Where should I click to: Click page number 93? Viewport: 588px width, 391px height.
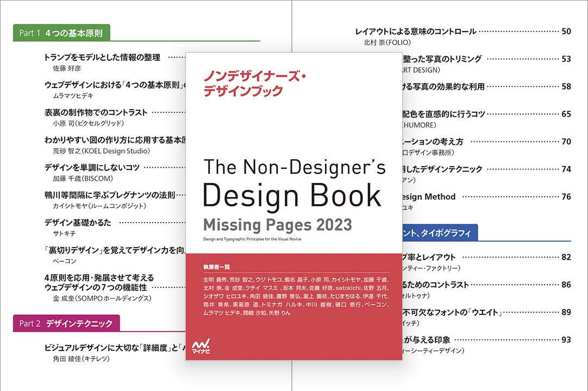[x=566, y=340]
